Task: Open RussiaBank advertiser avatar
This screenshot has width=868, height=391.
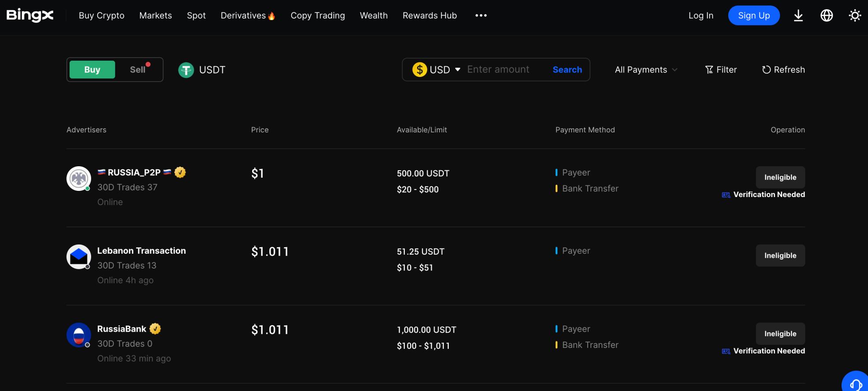Action: pos(79,335)
